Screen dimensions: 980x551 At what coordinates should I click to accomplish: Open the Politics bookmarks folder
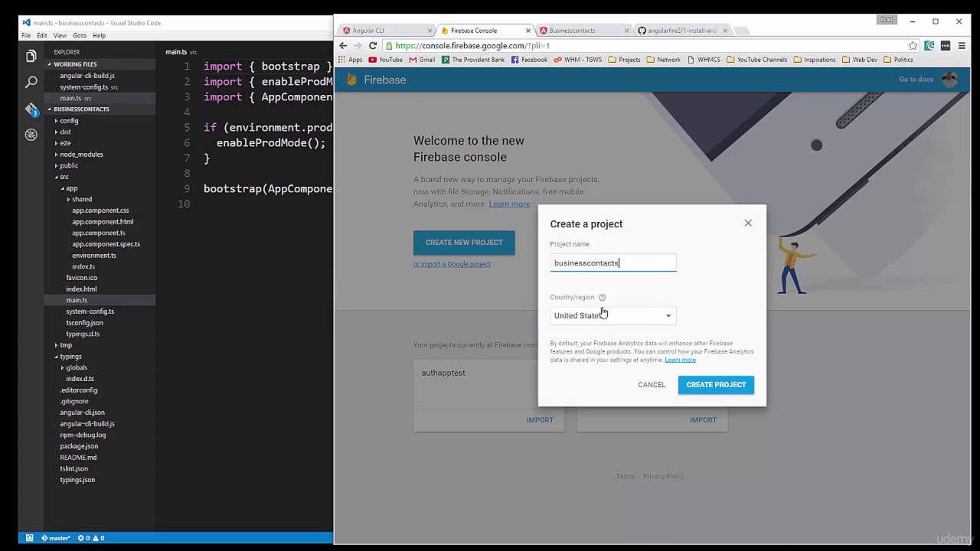(898, 60)
